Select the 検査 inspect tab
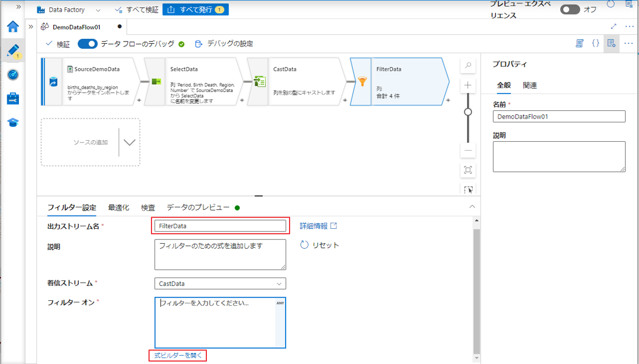 tap(148, 208)
